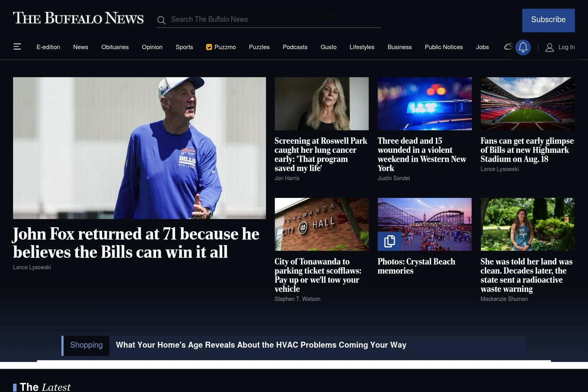Open the Lifestyles section
Screen dimensions: 588x392
tap(362, 47)
